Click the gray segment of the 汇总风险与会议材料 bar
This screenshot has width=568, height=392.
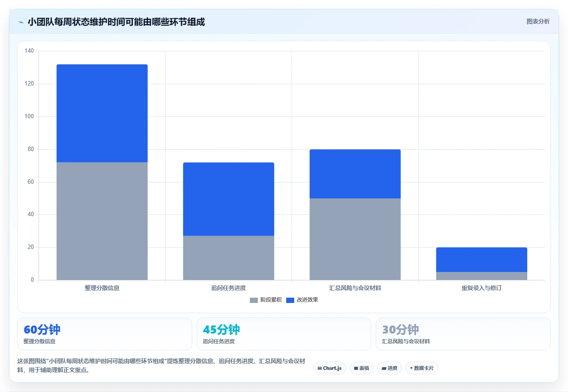point(355,239)
